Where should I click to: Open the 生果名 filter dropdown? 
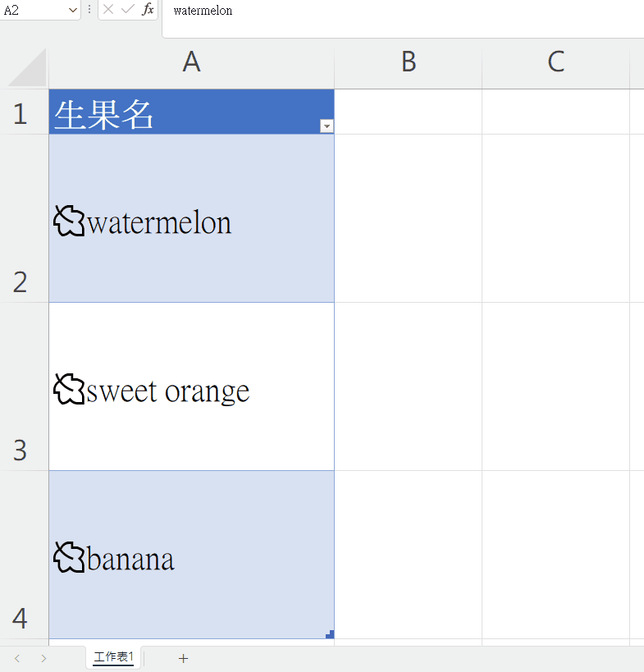327,126
